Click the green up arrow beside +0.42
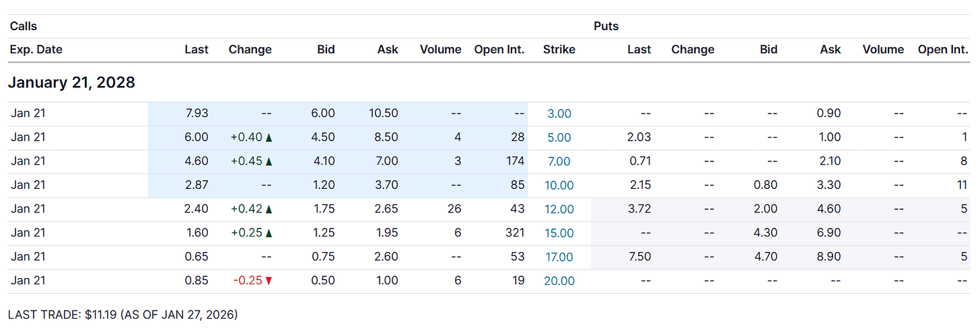 pos(269,209)
